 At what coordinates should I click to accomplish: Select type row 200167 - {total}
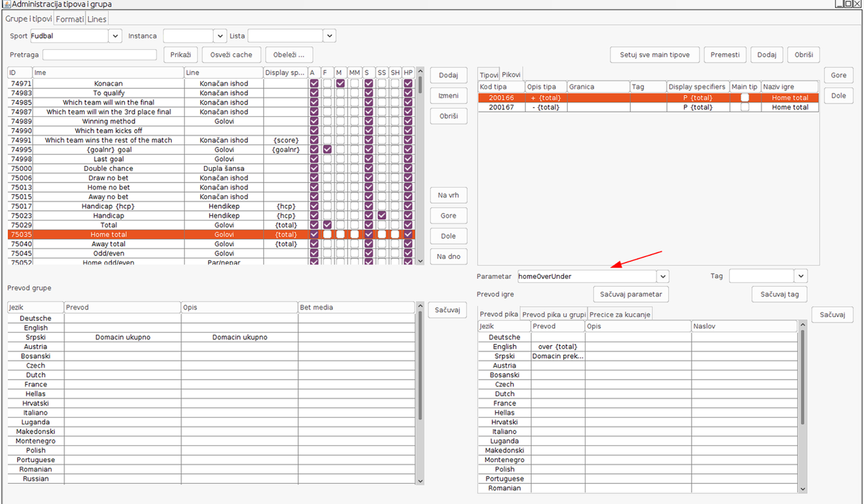648,107
